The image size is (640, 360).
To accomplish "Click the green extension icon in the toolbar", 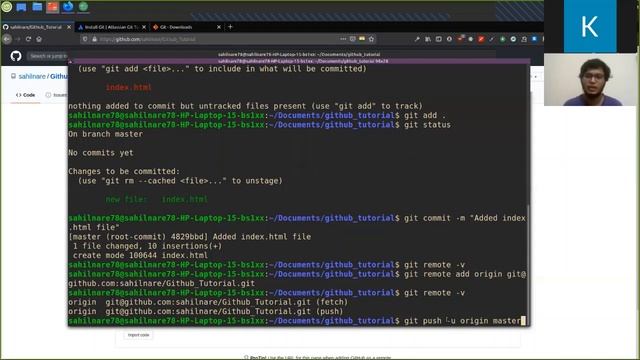I will coord(502,39).
